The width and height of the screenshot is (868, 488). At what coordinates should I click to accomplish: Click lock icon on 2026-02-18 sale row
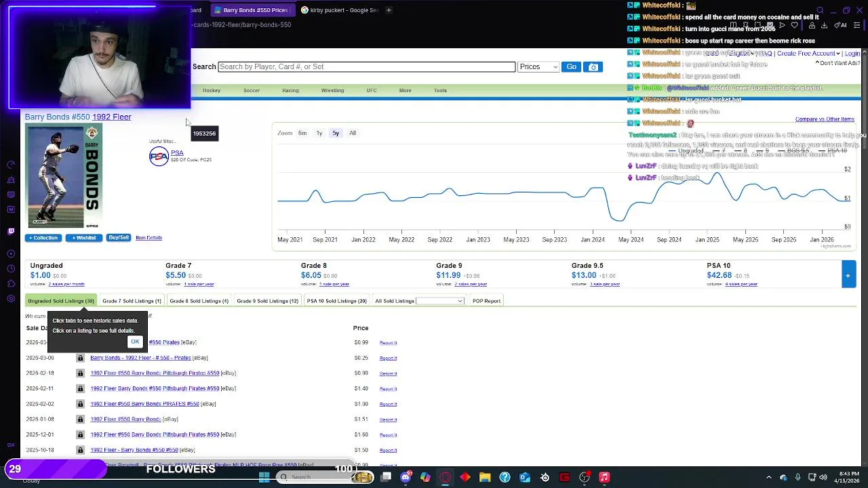(80, 373)
